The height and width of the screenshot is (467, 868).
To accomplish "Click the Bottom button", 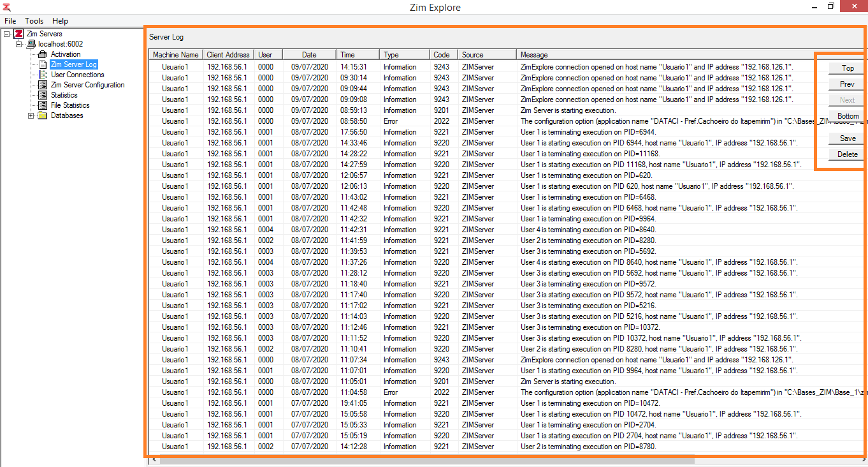I will (x=847, y=116).
